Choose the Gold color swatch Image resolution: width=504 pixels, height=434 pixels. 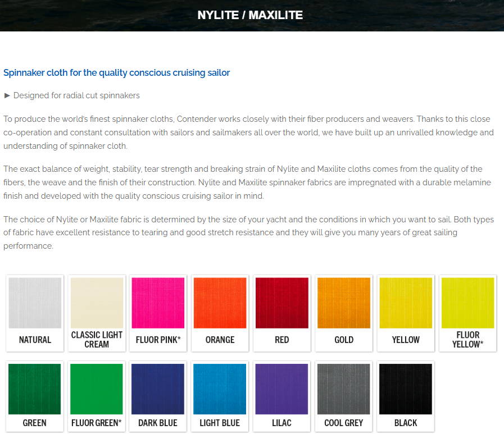point(344,303)
